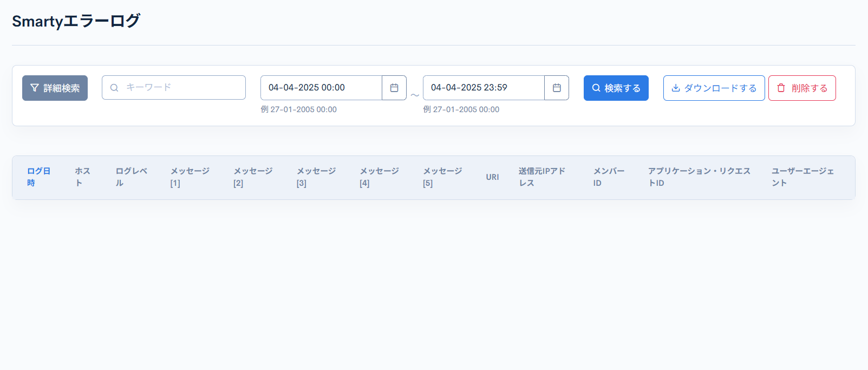The height and width of the screenshot is (370, 868).
Task: Click the 検索する search button
Action: (x=616, y=88)
